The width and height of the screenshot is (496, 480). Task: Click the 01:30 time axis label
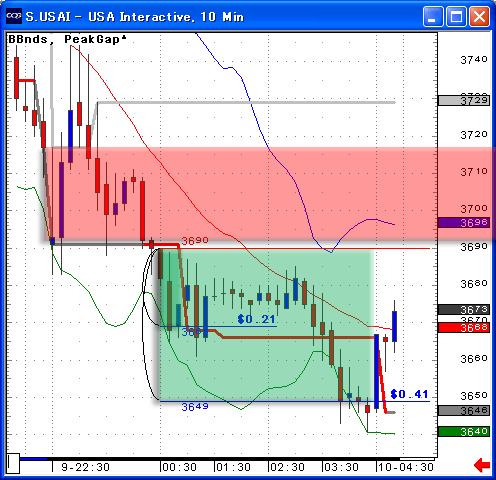point(233,467)
